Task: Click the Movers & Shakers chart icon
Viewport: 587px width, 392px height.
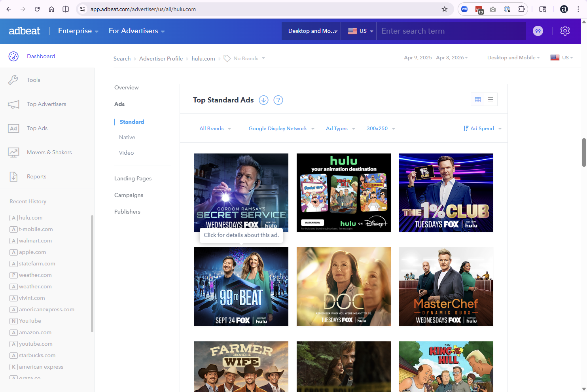Action: click(13, 152)
